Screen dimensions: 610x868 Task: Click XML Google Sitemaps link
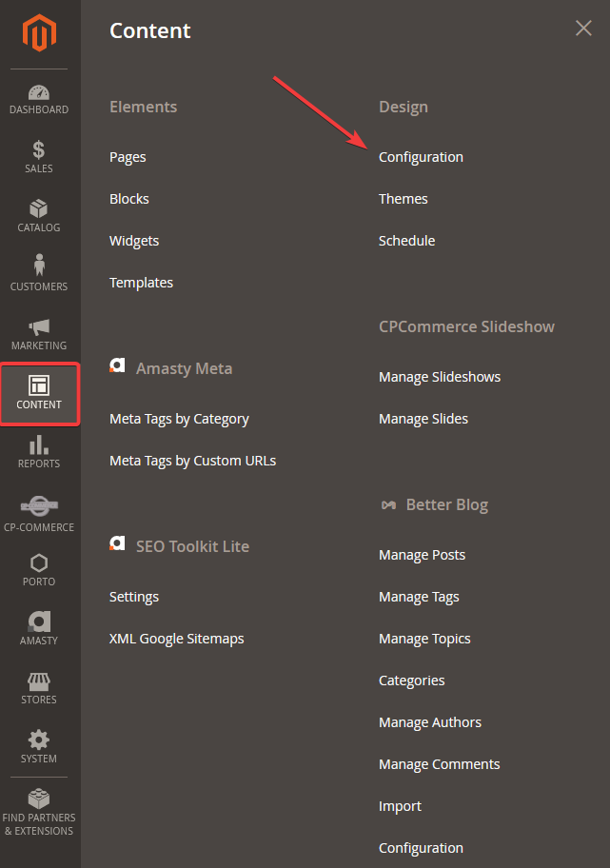(176, 638)
